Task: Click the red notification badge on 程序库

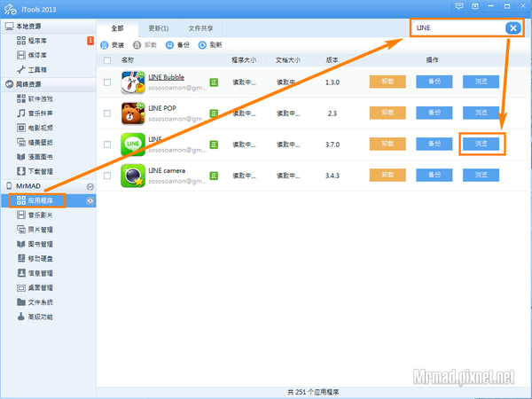Action: (90, 41)
